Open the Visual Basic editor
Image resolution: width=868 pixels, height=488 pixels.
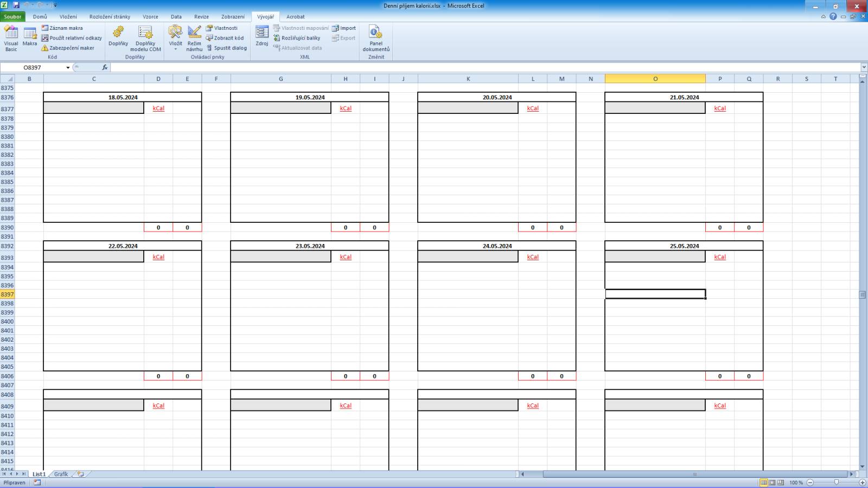pos(11,38)
